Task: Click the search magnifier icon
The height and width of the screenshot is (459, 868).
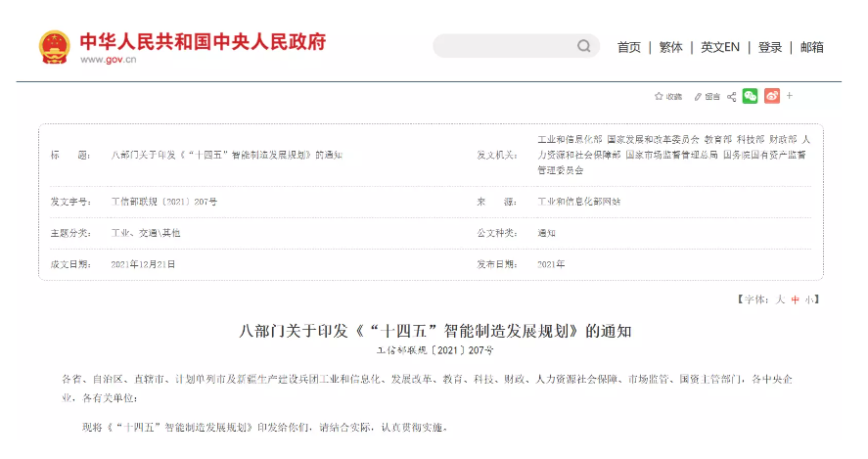Action: click(x=584, y=46)
